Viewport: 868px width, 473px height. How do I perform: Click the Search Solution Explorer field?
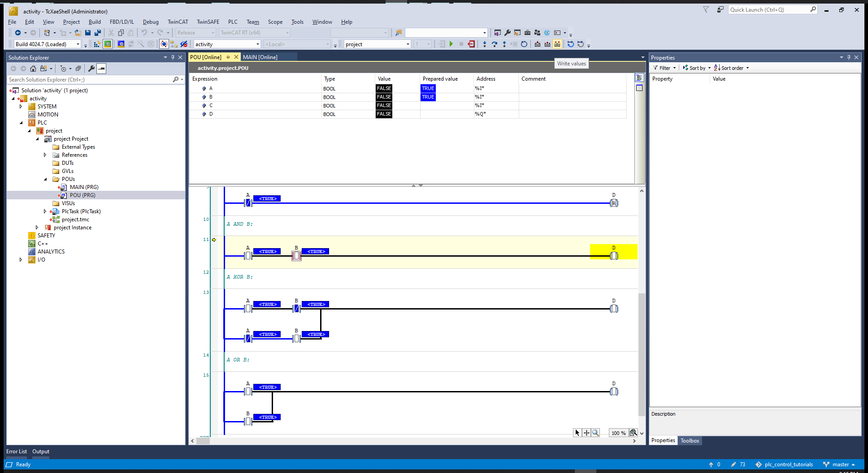coord(90,79)
